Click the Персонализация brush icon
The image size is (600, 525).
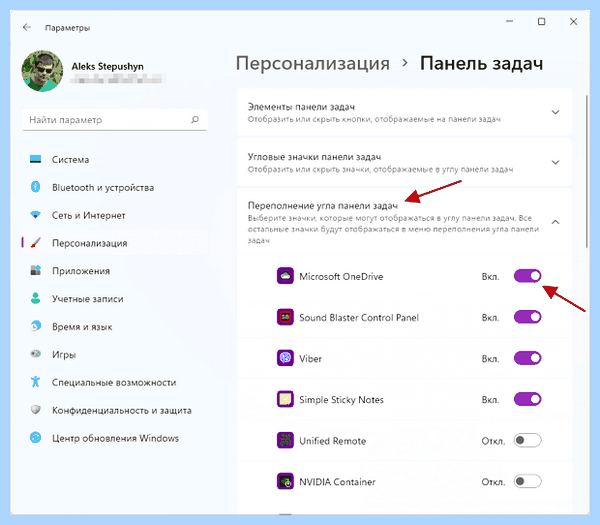click(x=36, y=243)
